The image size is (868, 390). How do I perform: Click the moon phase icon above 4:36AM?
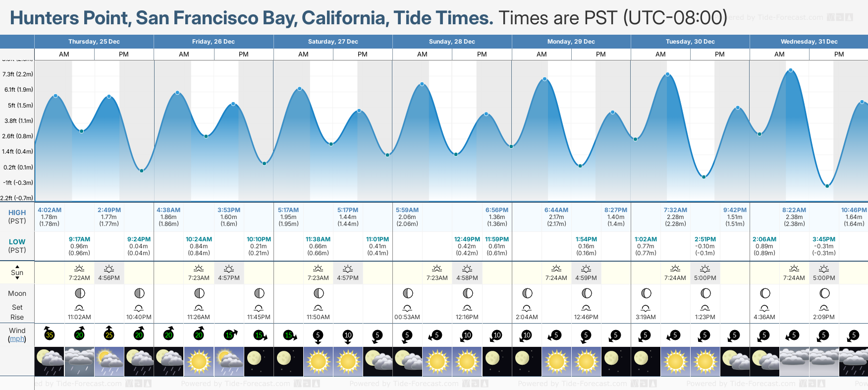coord(765,293)
